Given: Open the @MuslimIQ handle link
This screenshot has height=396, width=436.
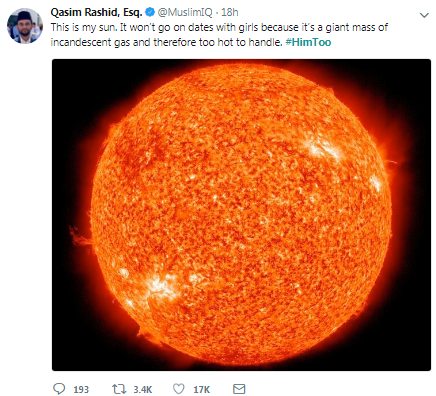Looking at the screenshot, I should (x=185, y=12).
